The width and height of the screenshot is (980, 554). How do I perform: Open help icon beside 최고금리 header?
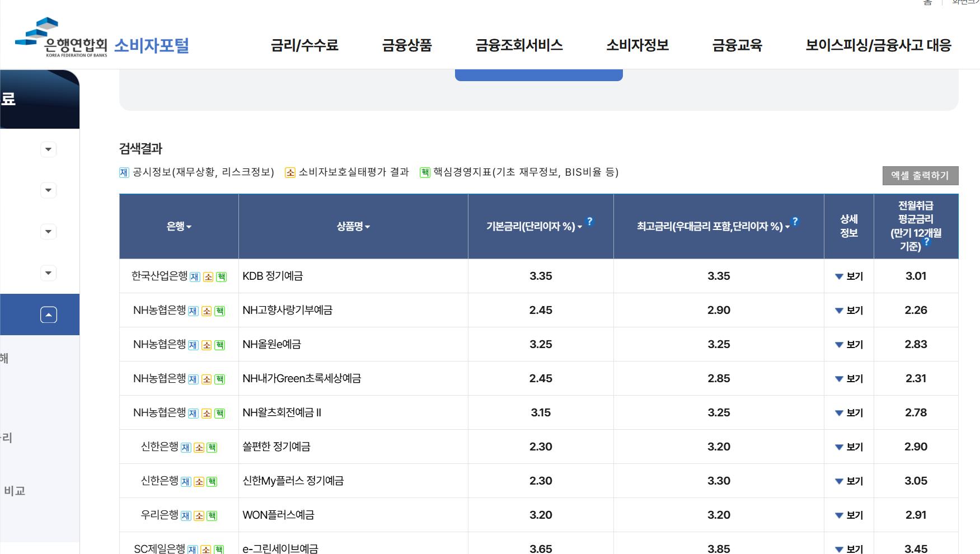pyautogui.click(x=795, y=221)
